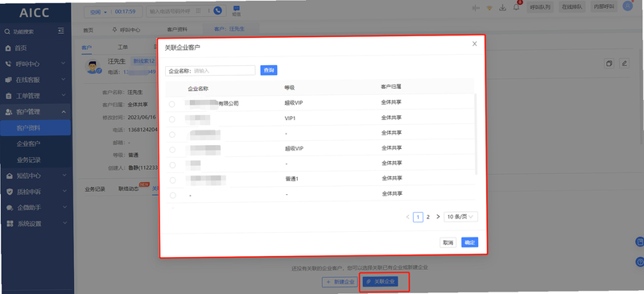Open the 呼叫队列 button
This screenshot has width=644, height=294.
540,7
